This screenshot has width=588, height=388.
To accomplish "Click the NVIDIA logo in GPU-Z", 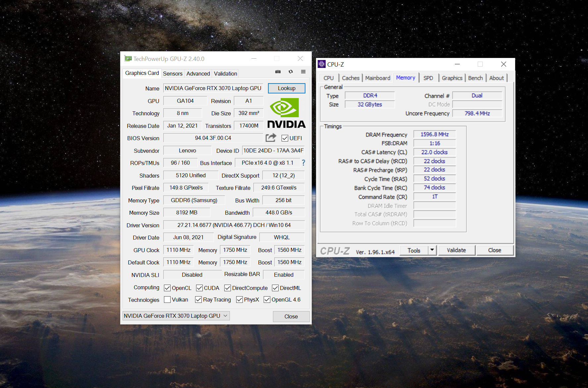I will [x=286, y=113].
